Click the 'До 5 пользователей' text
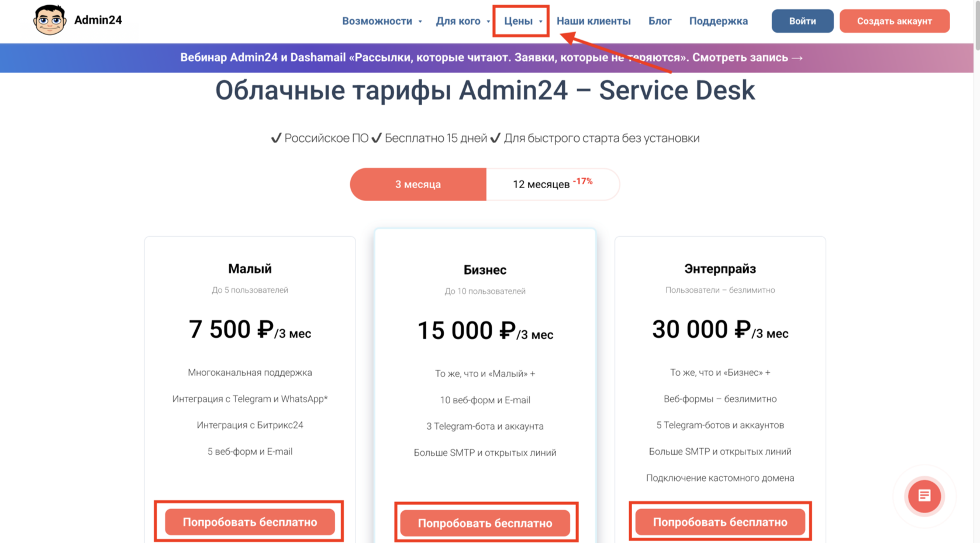980x543 pixels. (x=250, y=290)
